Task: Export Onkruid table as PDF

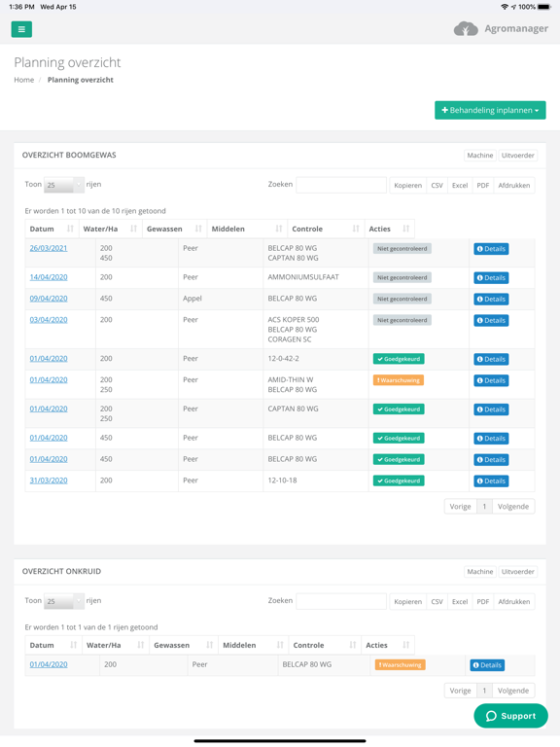Action: point(483,602)
